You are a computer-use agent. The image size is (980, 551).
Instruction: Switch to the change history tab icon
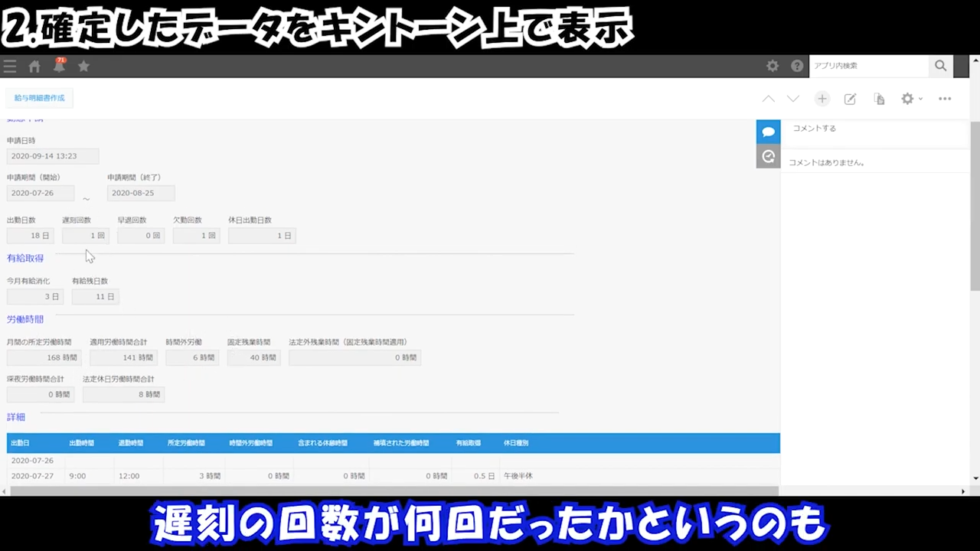click(768, 156)
